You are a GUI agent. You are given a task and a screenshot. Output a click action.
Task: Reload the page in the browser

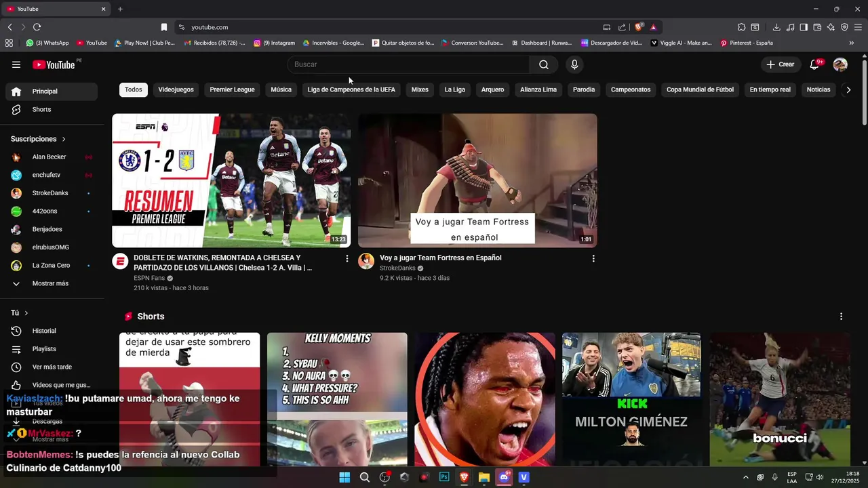coord(37,27)
